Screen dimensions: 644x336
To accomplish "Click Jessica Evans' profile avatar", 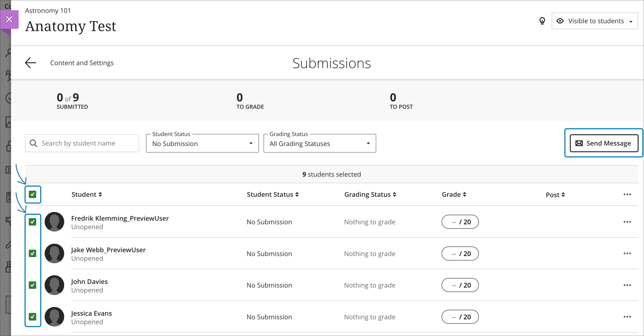I will pos(54,317).
